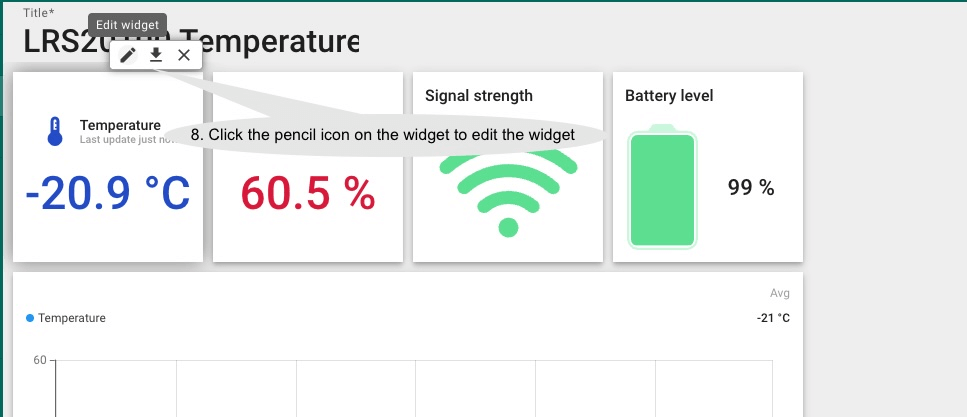Select the red 60.5 % humidity value
Viewport: 967px width, 417px height.
tap(308, 194)
